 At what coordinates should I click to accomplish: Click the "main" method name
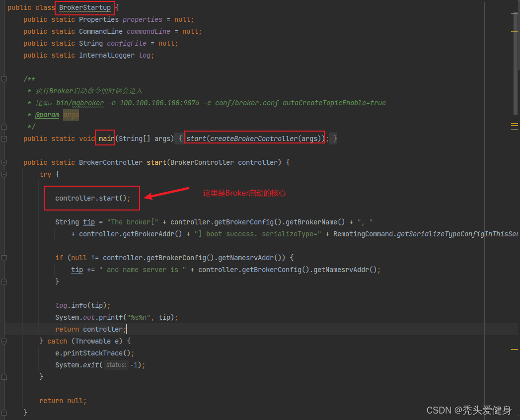[106, 139]
